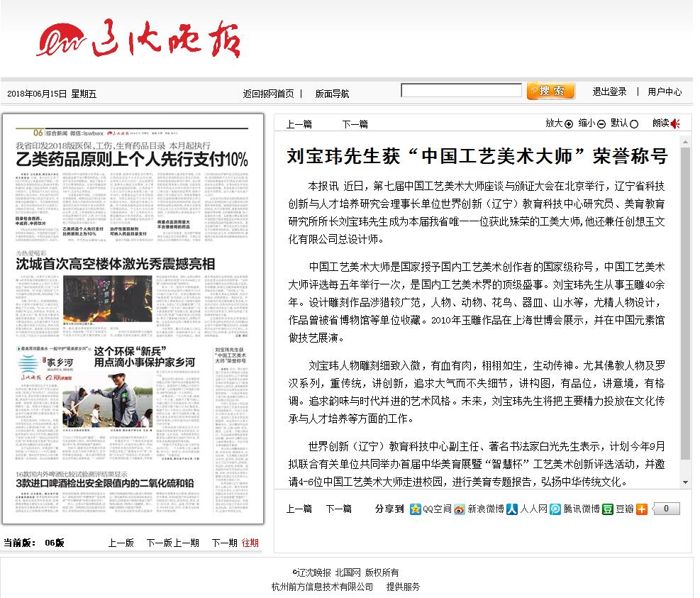
Task: Click the 默认 default size label
Action: [x=619, y=123]
